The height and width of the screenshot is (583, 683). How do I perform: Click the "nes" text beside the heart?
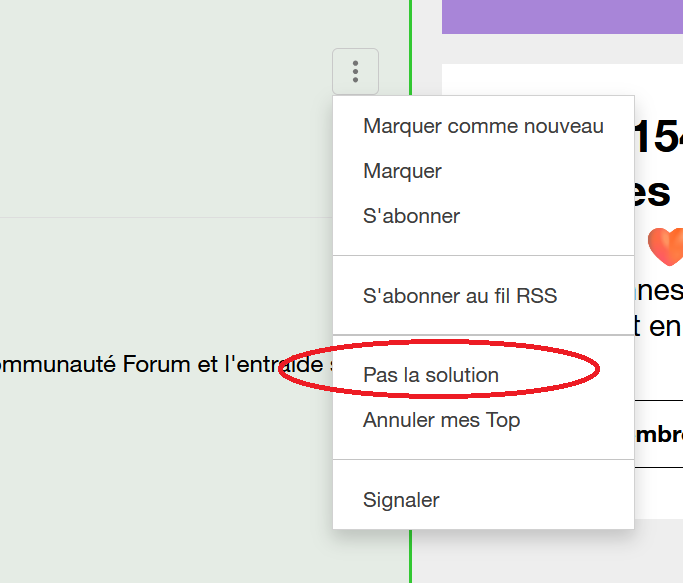(x=663, y=290)
